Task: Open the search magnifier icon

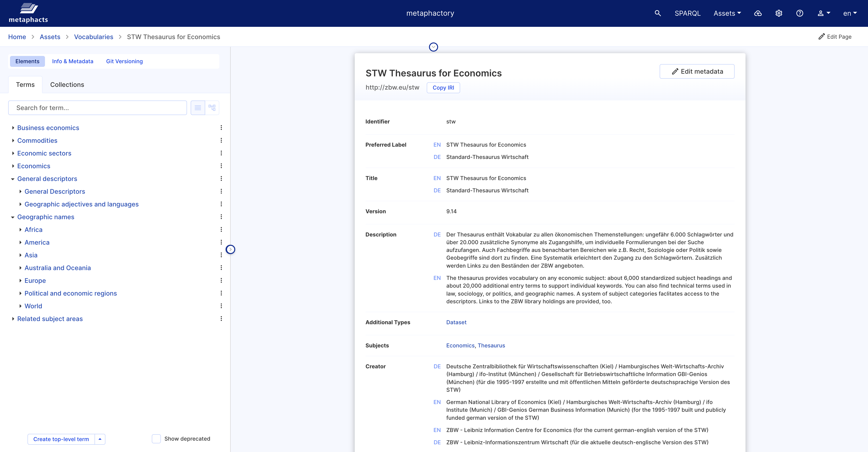Action: click(657, 13)
